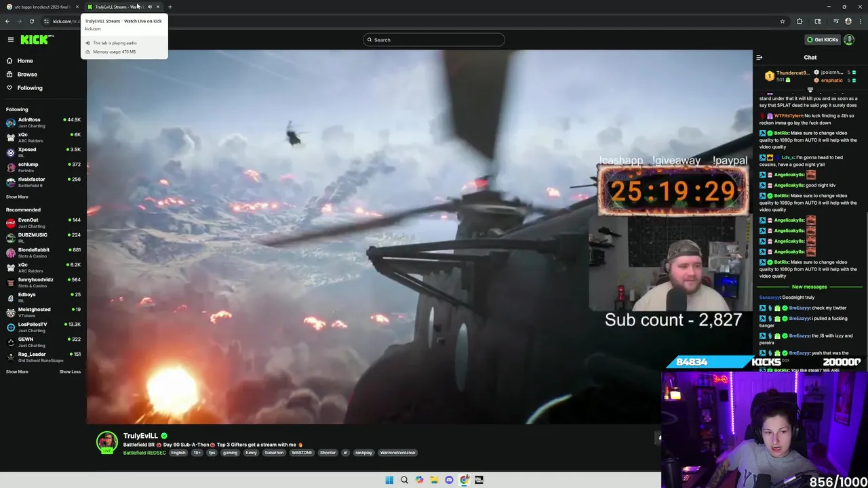Open File Explorer from taskbar
The image size is (868, 488).
tap(434, 480)
